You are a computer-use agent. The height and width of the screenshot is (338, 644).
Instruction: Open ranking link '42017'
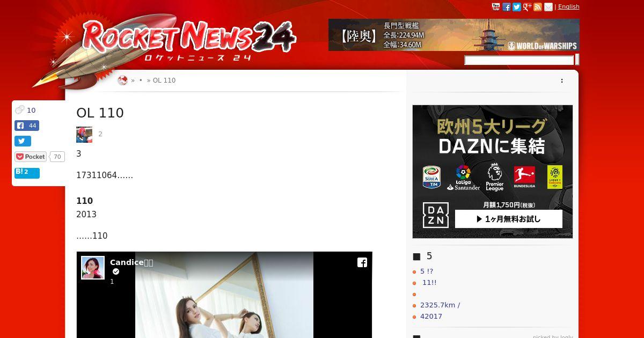tap(431, 317)
